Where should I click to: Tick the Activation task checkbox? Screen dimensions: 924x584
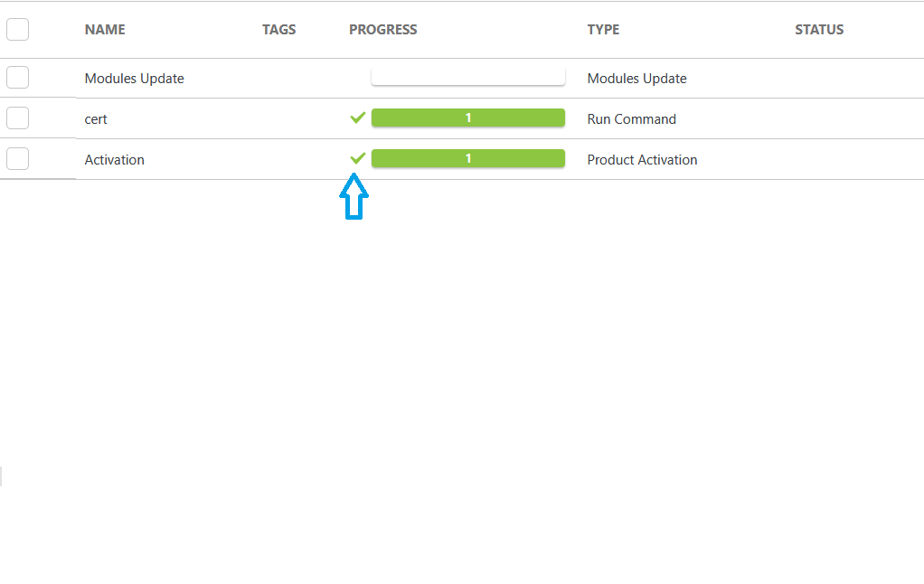coord(17,159)
